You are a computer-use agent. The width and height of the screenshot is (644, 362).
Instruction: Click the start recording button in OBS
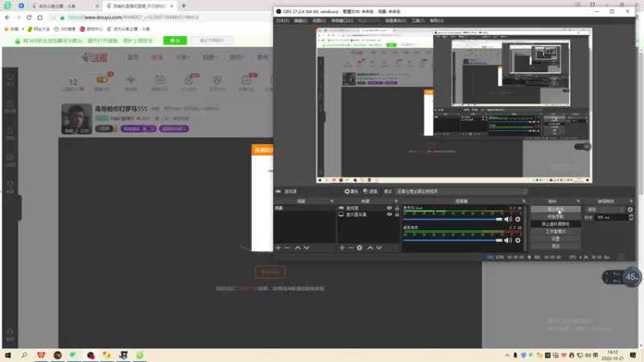pyautogui.click(x=555, y=216)
